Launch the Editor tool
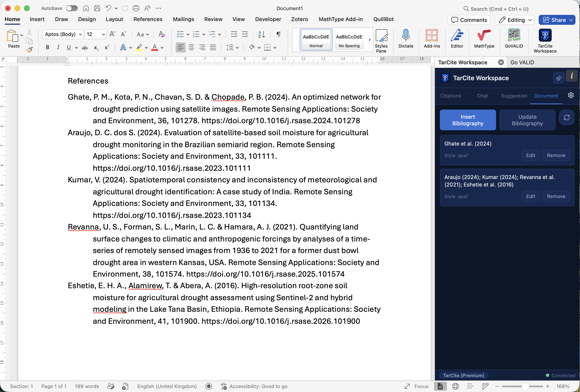This screenshot has width=580, height=392. (x=457, y=39)
